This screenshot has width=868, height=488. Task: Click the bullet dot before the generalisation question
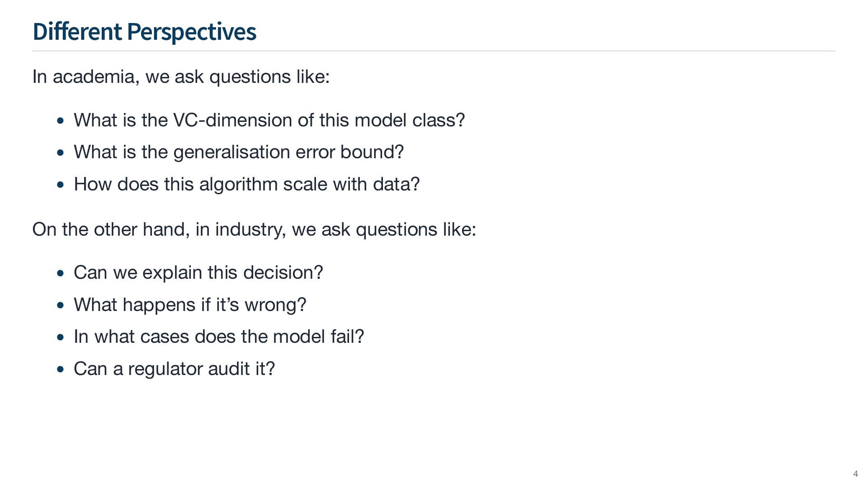(x=61, y=153)
